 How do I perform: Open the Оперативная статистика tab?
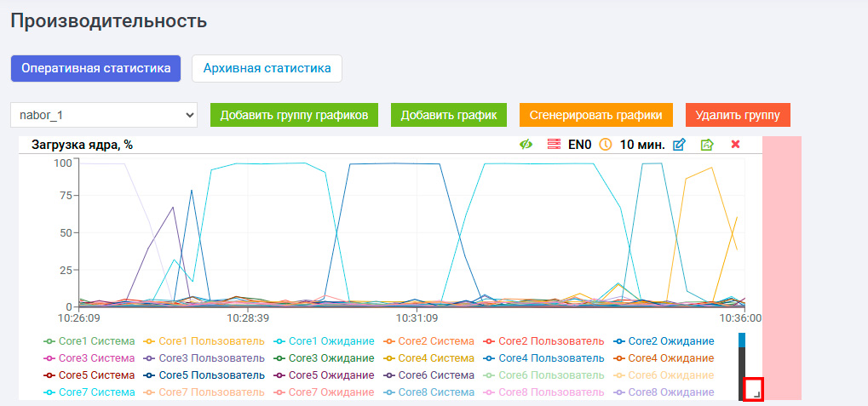point(95,69)
